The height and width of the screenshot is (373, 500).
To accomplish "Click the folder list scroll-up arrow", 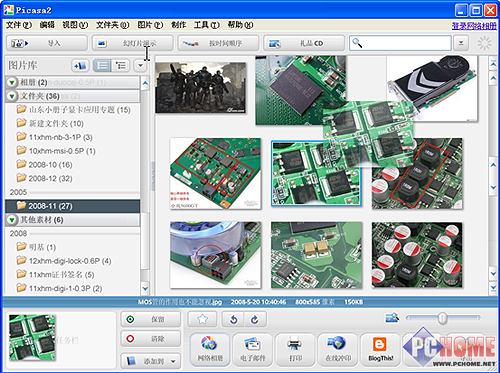I will click(x=145, y=83).
